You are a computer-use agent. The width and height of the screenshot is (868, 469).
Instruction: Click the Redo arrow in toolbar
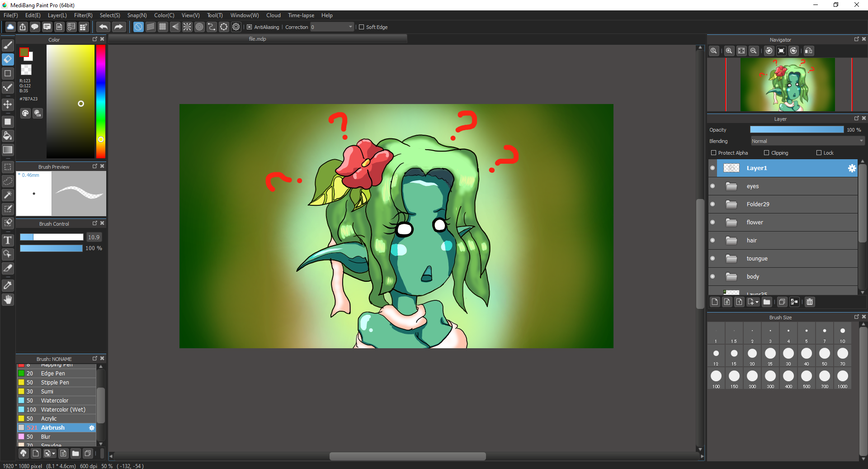(x=118, y=27)
